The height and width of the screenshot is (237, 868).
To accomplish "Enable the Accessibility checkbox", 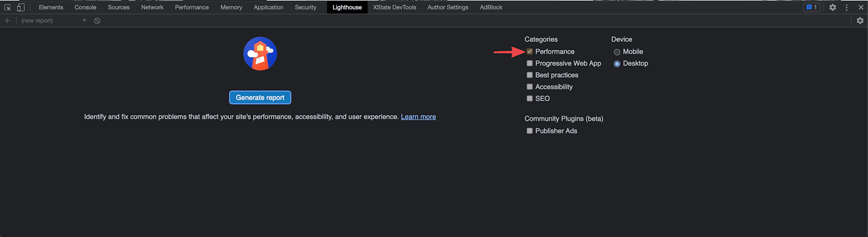I will click(529, 86).
